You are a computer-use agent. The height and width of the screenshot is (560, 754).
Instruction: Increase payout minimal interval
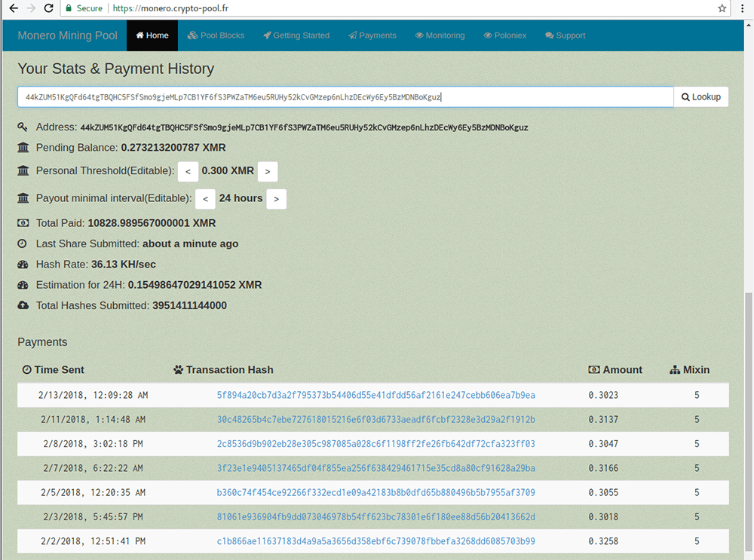[277, 199]
